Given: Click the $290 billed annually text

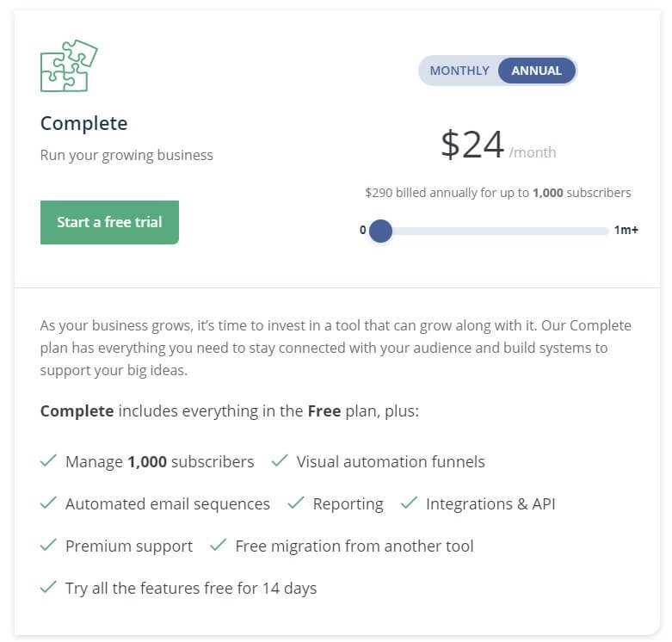Looking at the screenshot, I should point(498,193).
